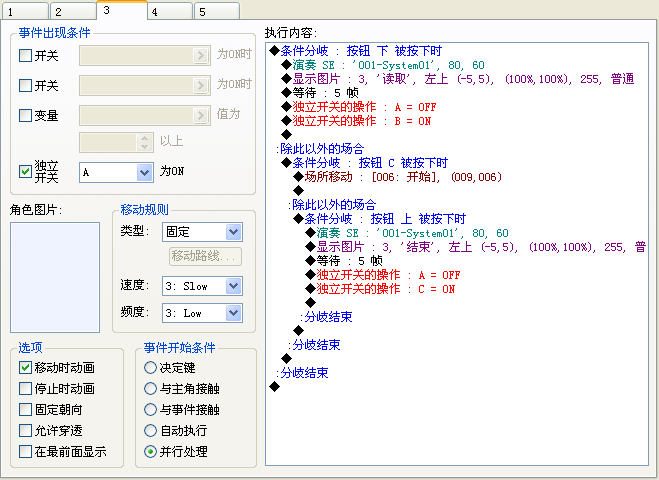Open event page tab 4
This screenshot has width=659, height=480.
(x=170, y=11)
